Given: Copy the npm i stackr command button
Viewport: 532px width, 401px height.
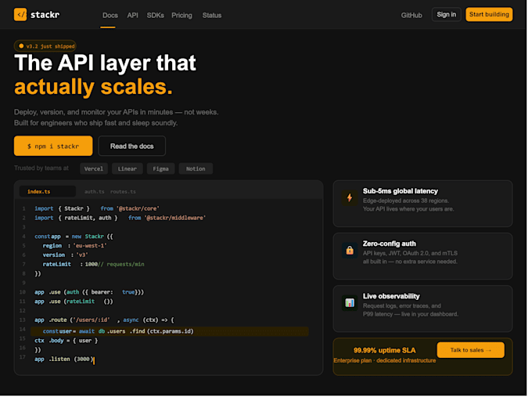Looking at the screenshot, I should pyautogui.click(x=53, y=146).
